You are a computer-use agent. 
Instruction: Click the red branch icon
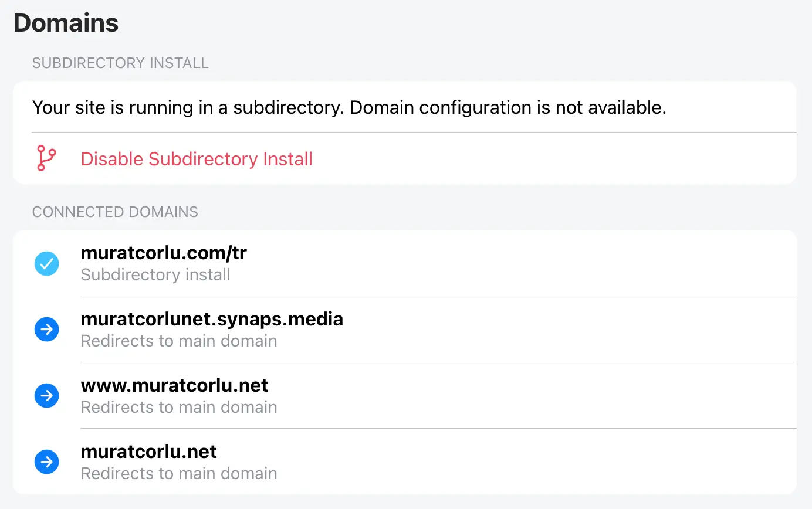[x=46, y=159]
